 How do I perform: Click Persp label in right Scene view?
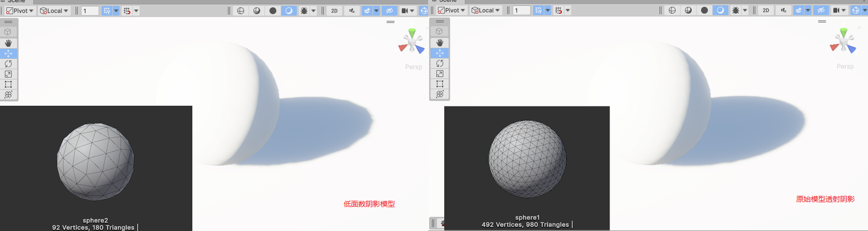click(845, 66)
